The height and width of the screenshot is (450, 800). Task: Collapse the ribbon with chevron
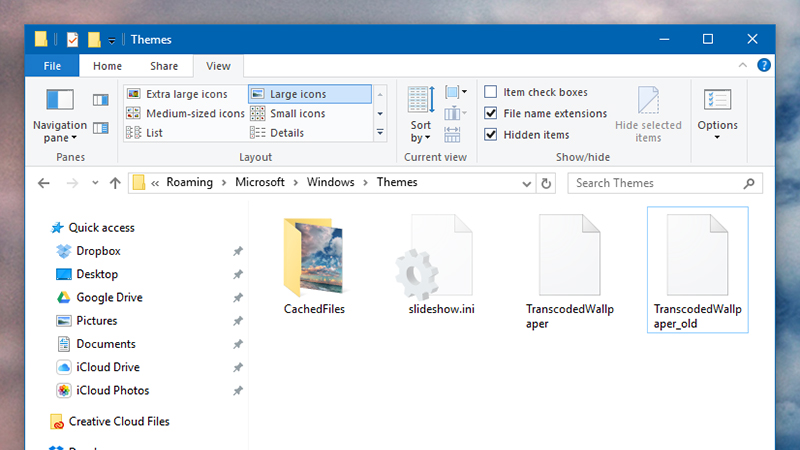(x=743, y=65)
